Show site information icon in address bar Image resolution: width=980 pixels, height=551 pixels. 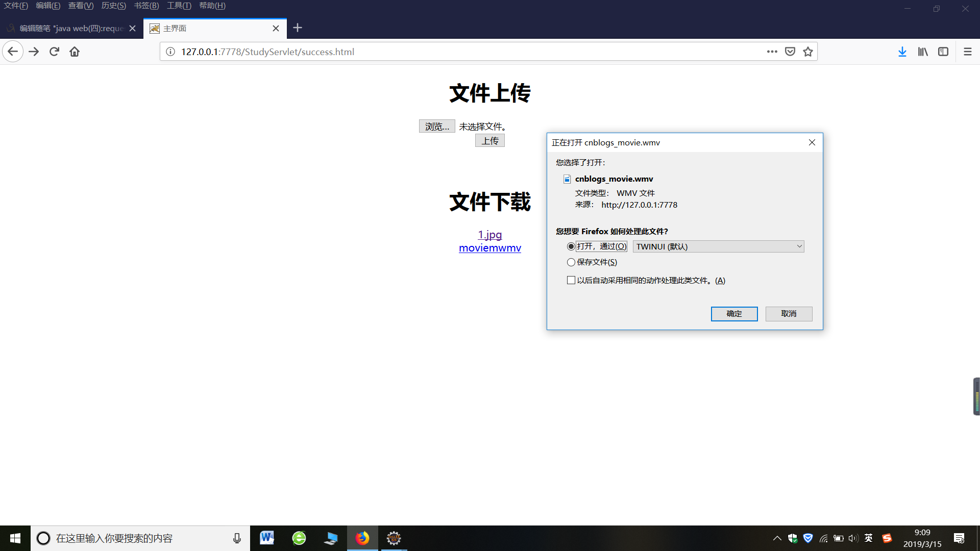pyautogui.click(x=170, y=52)
